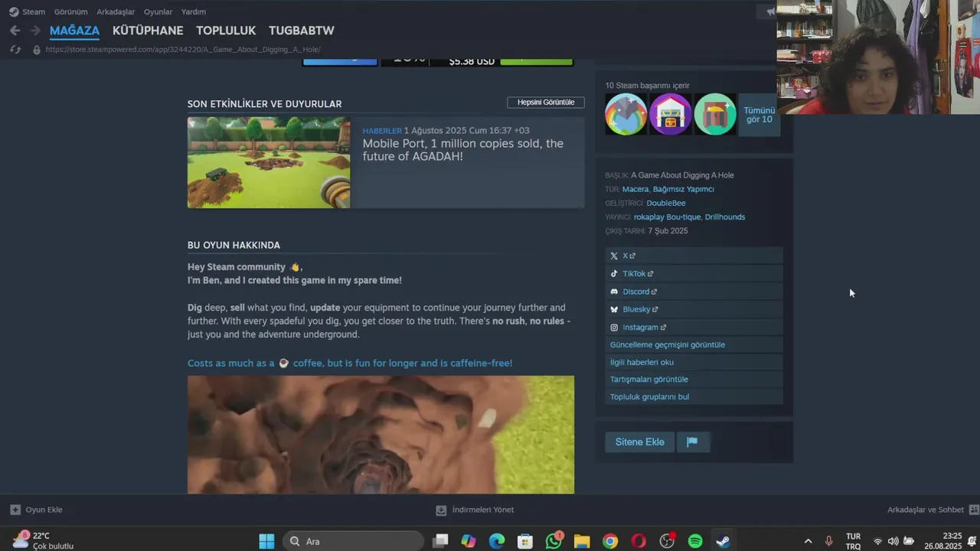Open the Discord social link
Image resolution: width=980 pixels, height=551 pixels.
pos(694,292)
